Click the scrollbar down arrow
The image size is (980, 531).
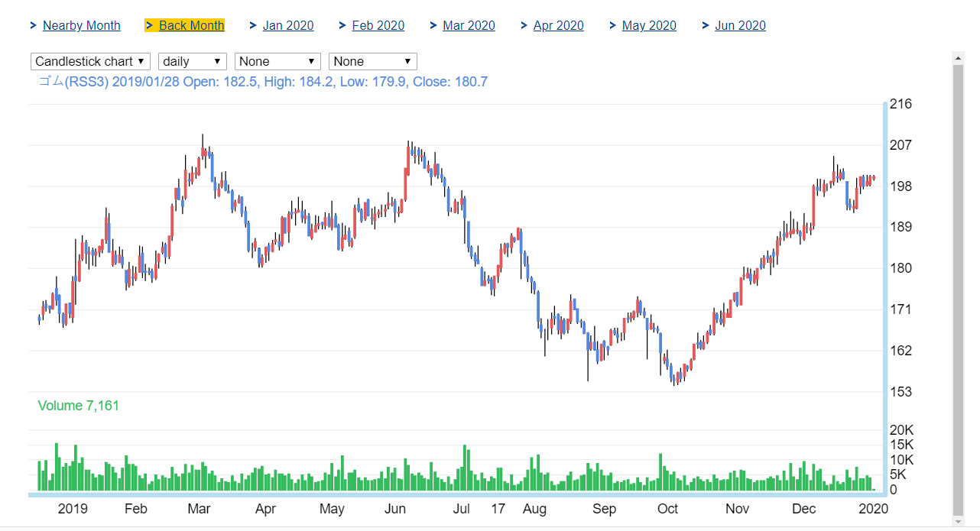[959, 521]
